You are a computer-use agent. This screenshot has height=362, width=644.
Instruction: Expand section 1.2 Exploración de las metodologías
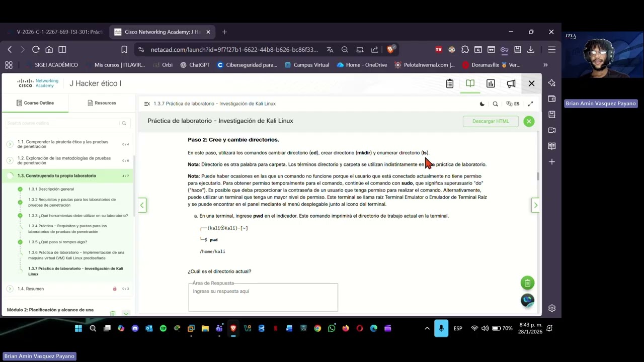tap(10, 160)
